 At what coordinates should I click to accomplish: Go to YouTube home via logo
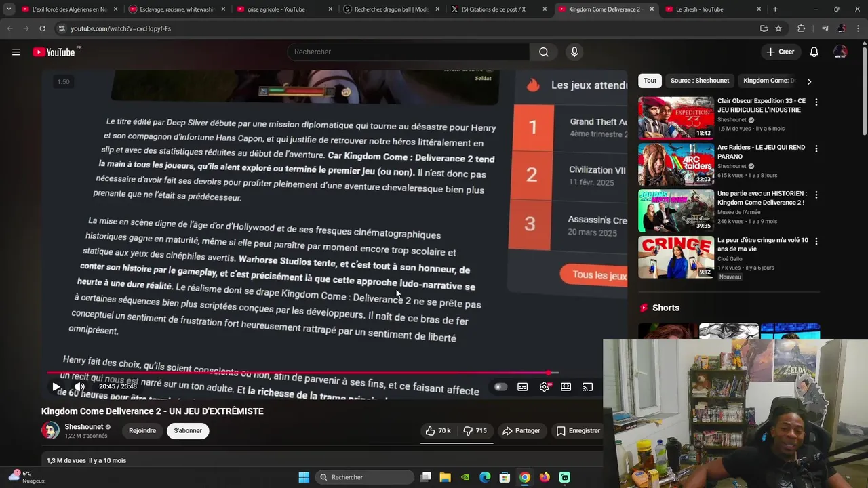[54, 52]
